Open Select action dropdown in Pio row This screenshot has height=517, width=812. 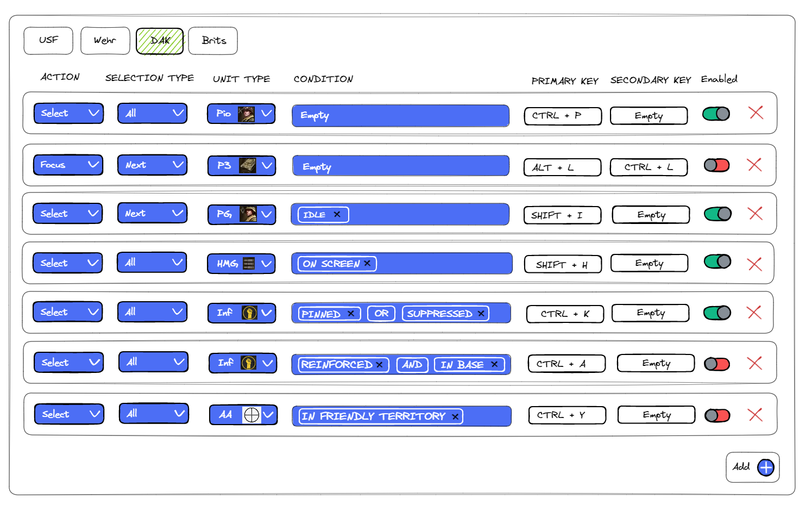(68, 113)
